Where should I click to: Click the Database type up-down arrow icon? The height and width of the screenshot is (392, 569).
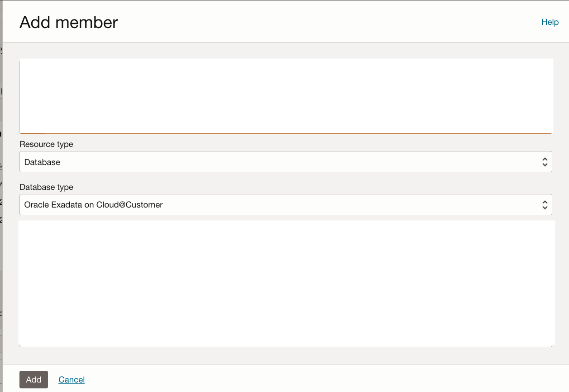[545, 205]
